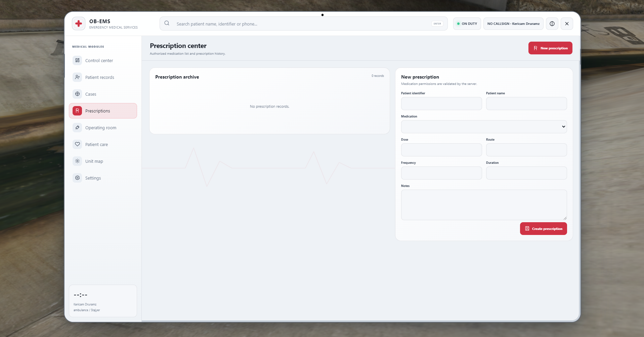Image resolution: width=644 pixels, height=337 pixels.
Task: Click the NO CALLSIGN Kericam Druramz badge
Action: [x=513, y=24]
